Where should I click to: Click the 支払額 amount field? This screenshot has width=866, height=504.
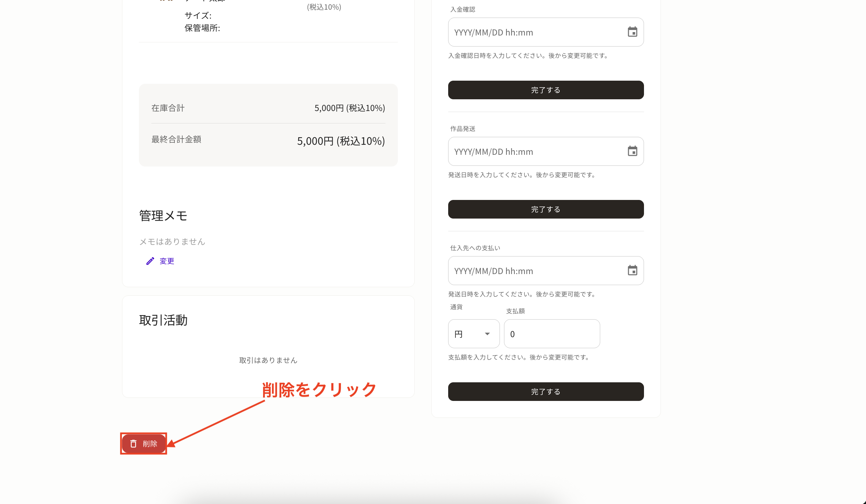pyautogui.click(x=552, y=334)
